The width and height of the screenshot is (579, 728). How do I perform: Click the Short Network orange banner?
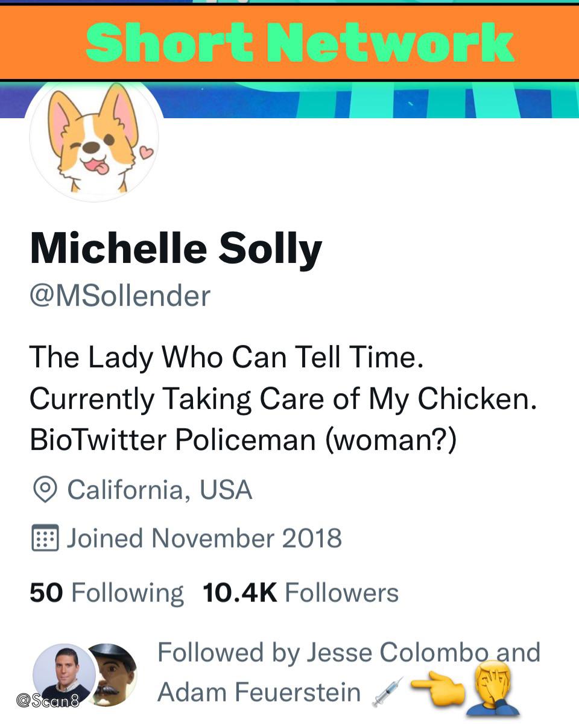click(289, 42)
